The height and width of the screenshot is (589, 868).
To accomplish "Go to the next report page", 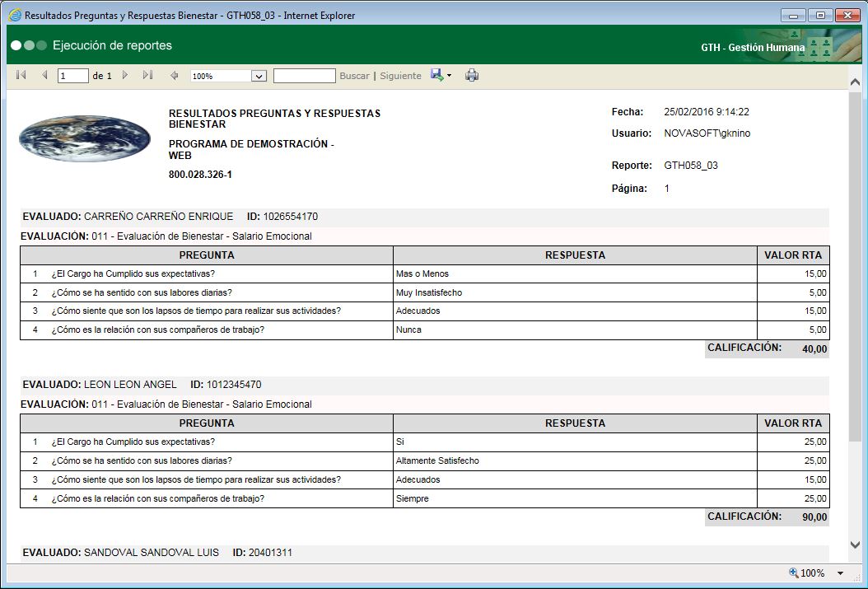I will [125, 75].
